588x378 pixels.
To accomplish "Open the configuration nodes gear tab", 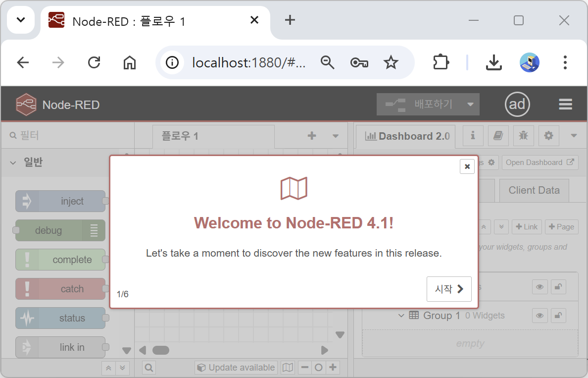I will 548,136.
